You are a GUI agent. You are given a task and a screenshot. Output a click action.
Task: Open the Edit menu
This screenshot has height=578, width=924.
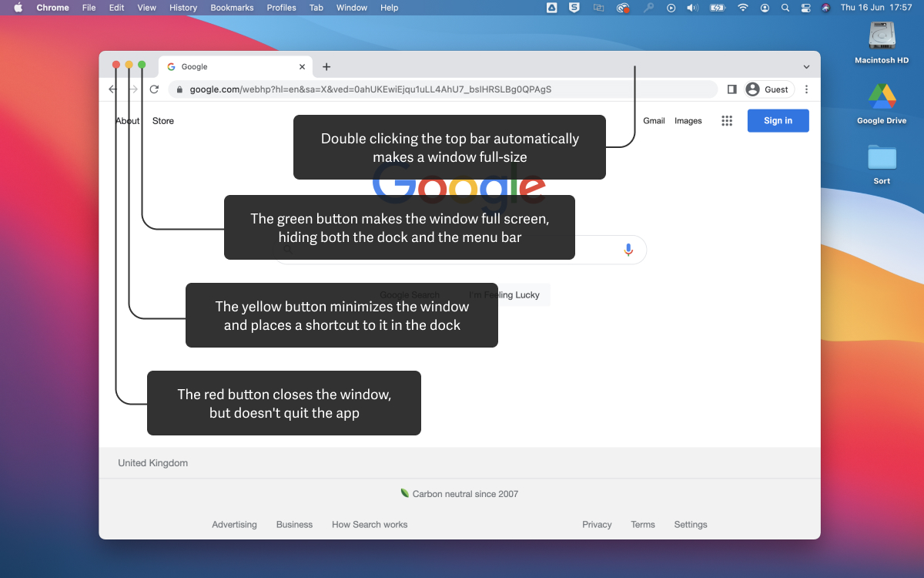(x=116, y=8)
